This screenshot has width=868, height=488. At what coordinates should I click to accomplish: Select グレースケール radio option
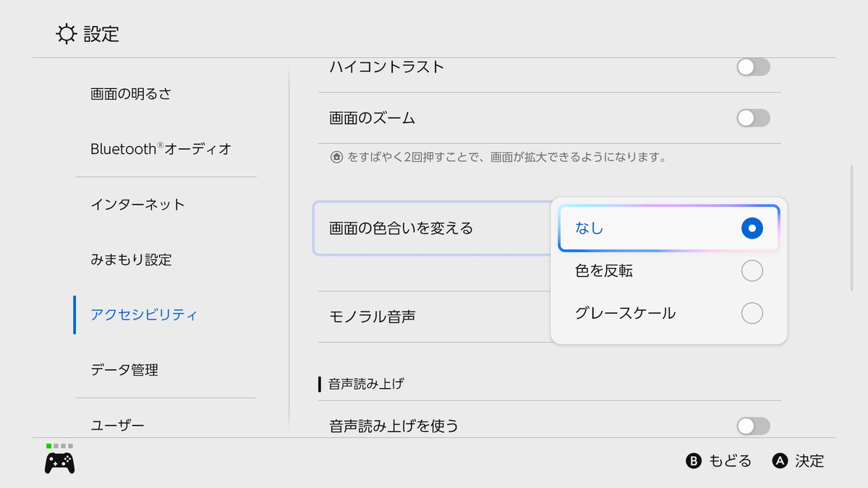[752, 313]
